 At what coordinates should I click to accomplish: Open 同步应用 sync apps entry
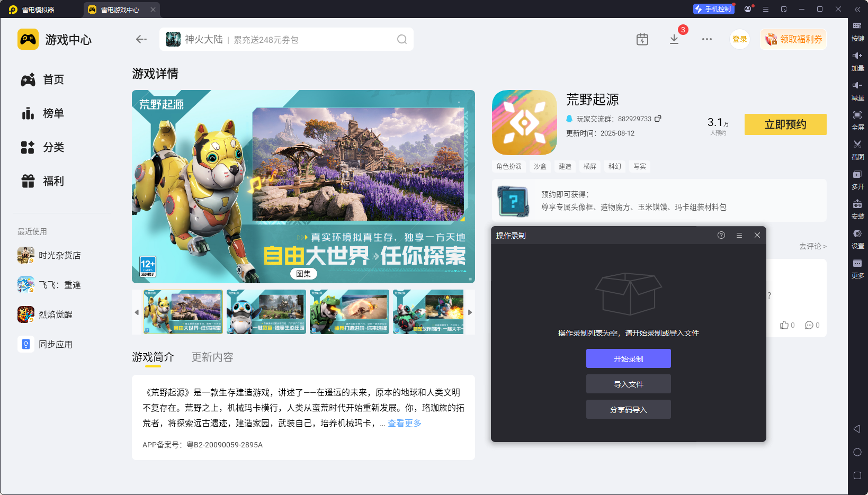click(x=45, y=344)
